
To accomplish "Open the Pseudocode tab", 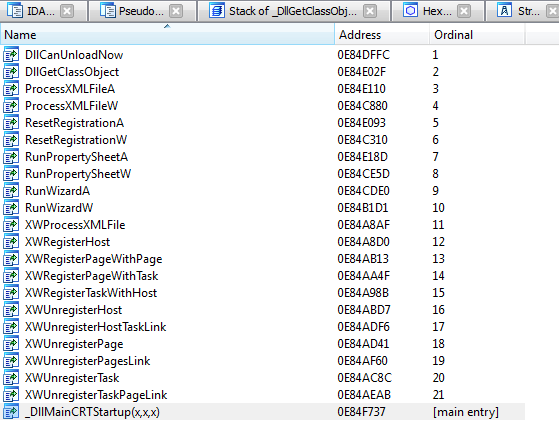I will coord(132,11).
